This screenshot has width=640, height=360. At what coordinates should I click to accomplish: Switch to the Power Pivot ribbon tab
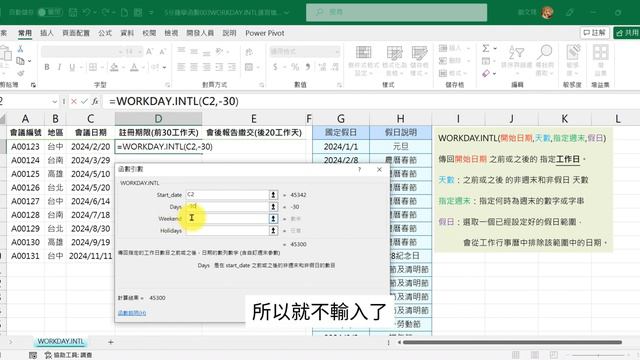point(264,33)
